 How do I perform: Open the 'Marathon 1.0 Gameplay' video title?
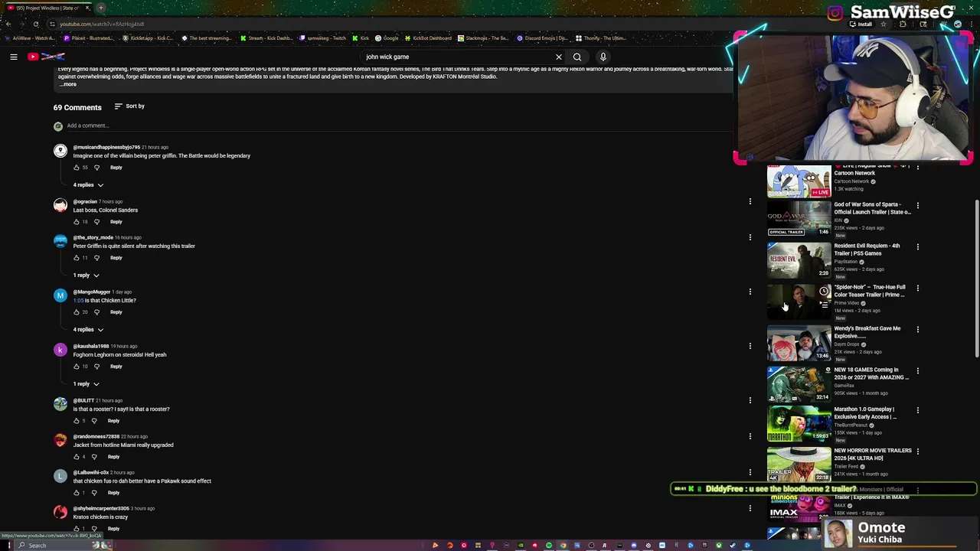pyautogui.click(x=865, y=413)
